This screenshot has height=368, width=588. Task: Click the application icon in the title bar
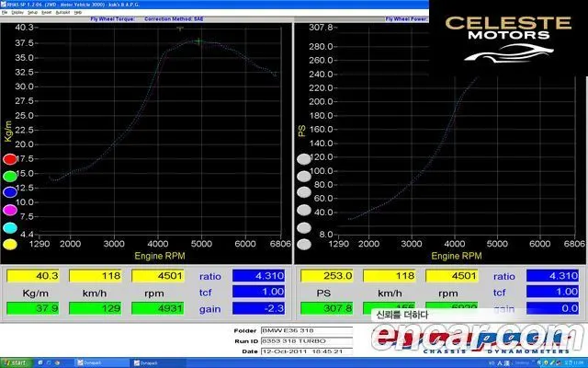click(4, 5)
